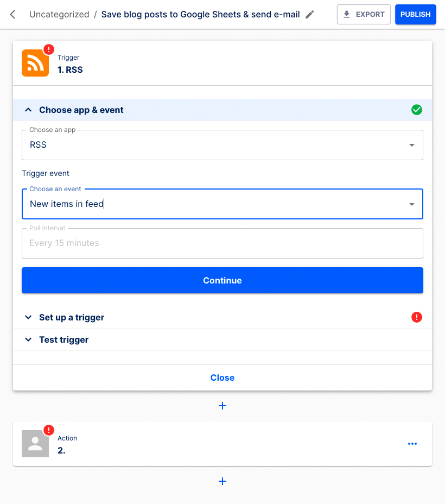445x504 pixels.
Task: Click the download icon inside the Export button
Action: 347,14
